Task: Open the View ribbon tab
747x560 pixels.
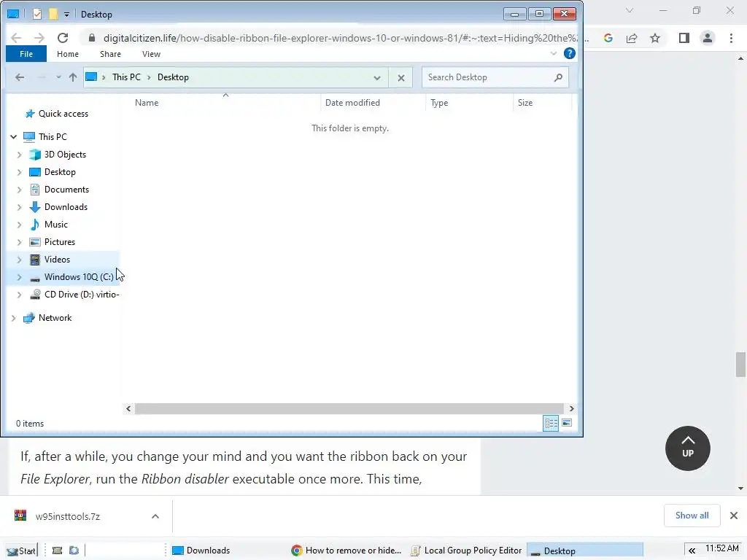Action: (x=151, y=54)
